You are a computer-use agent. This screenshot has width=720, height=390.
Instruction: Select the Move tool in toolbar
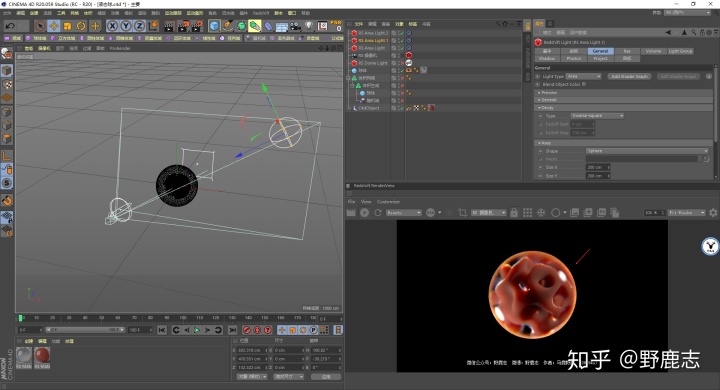pos(54,26)
